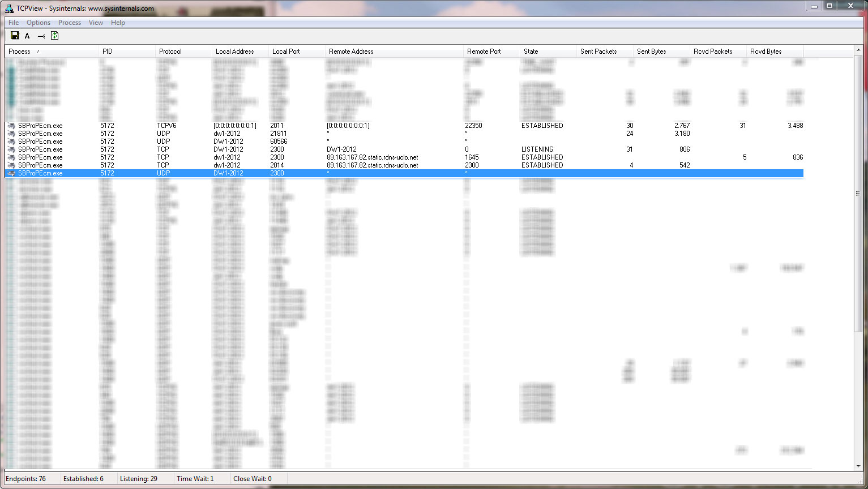Open the File menu
This screenshot has height=489, width=868.
(x=14, y=23)
